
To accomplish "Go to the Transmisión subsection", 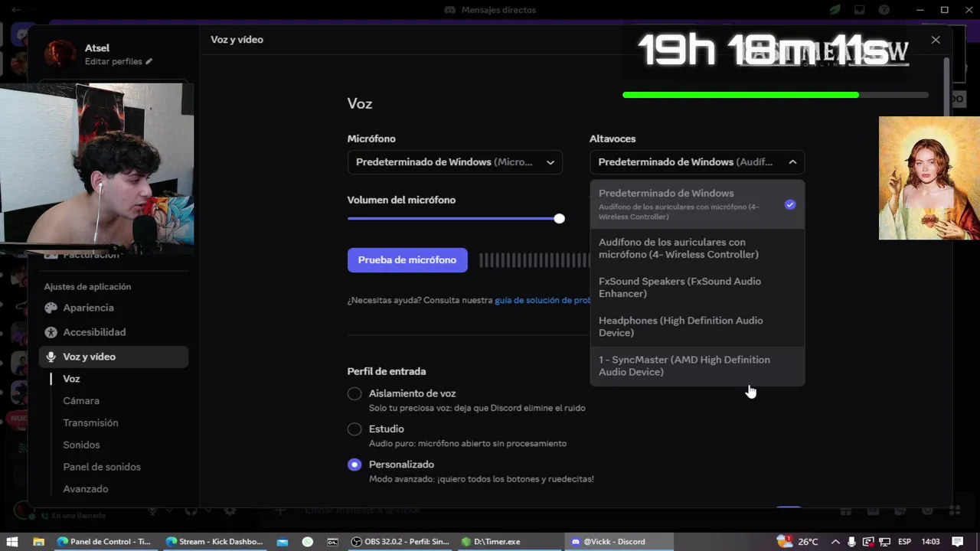I will 90,422.
